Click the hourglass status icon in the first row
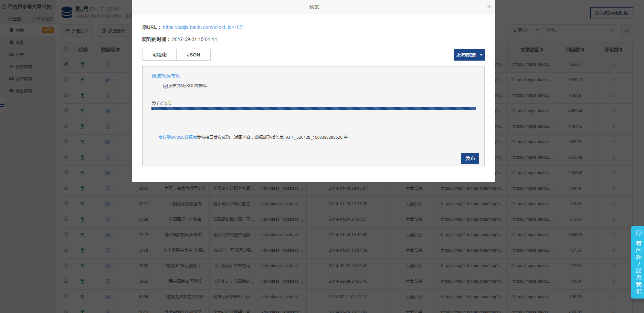This screenshot has width=644, height=313. pyautogui.click(x=82, y=64)
